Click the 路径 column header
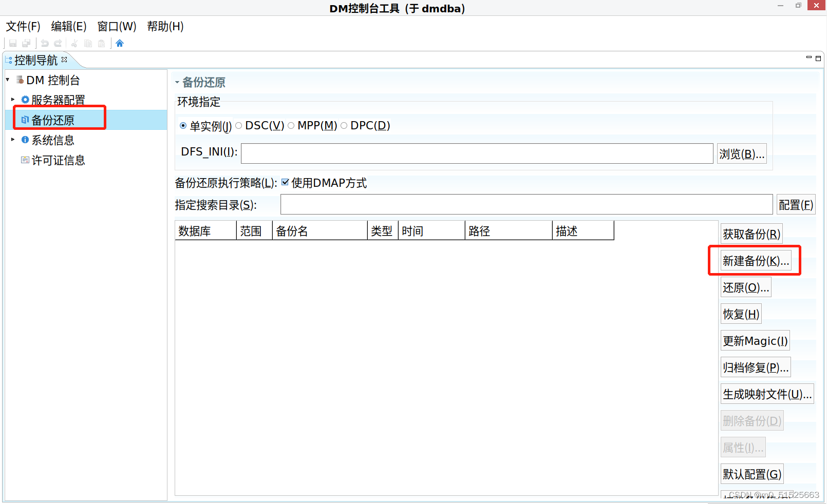The image size is (827, 504). coord(509,231)
